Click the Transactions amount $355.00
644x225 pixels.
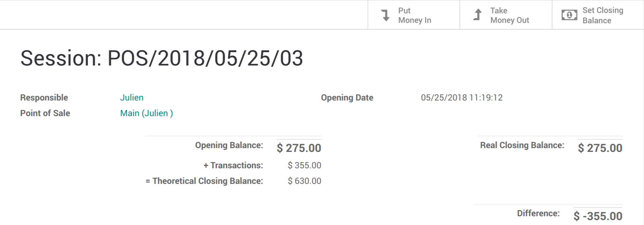pyautogui.click(x=304, y=165)
